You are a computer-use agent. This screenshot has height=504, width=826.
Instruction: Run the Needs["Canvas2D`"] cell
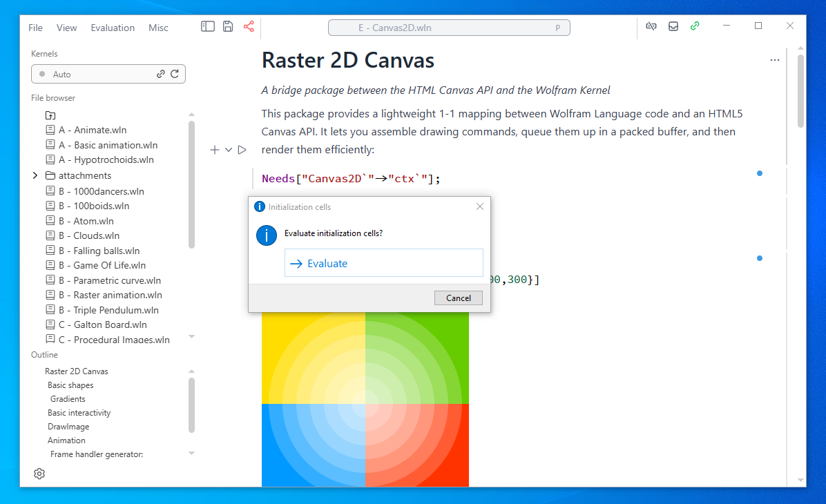point(242,149)
